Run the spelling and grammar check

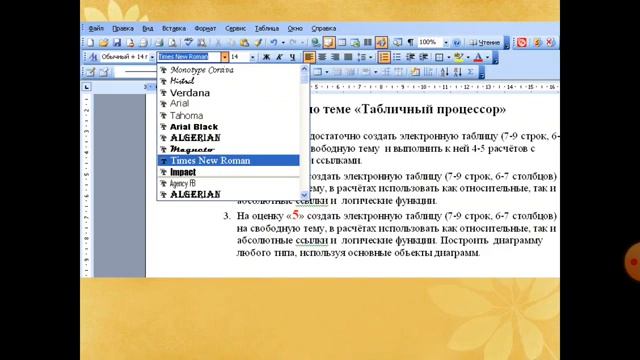coord(188,42)
